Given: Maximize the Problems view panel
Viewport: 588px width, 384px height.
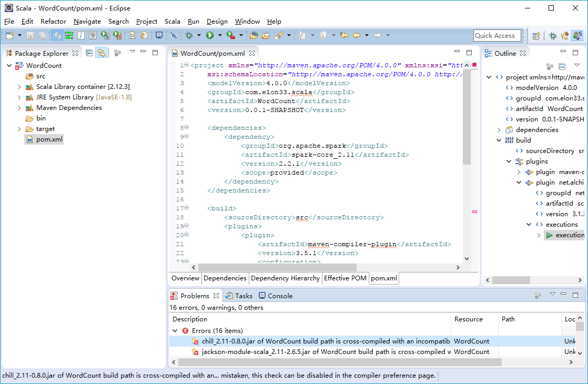Looking at the screenshot, I should pyautogui.click(x=575, y=295).
